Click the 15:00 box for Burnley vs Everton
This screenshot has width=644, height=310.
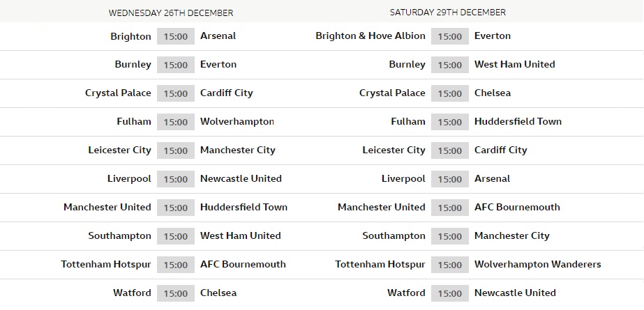click(x=175, y=65)
